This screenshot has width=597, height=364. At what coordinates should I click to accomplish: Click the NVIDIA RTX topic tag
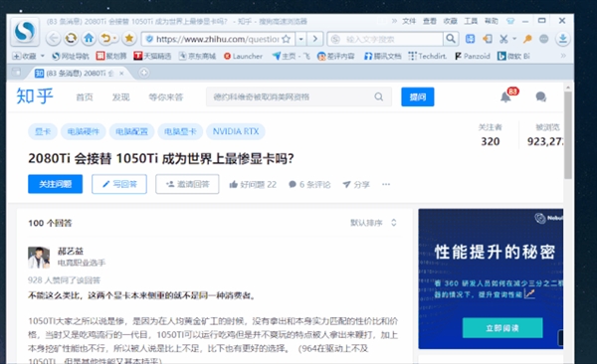[x=236, y=131]
